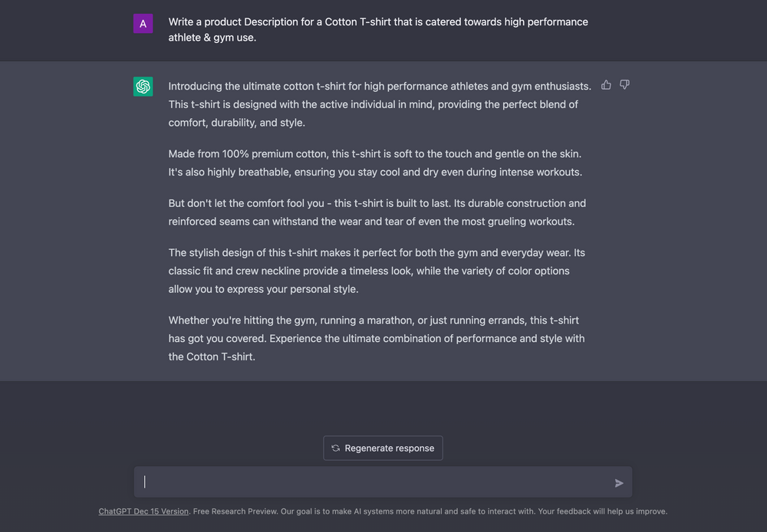Click the thumbs up icon

(606, 85)
